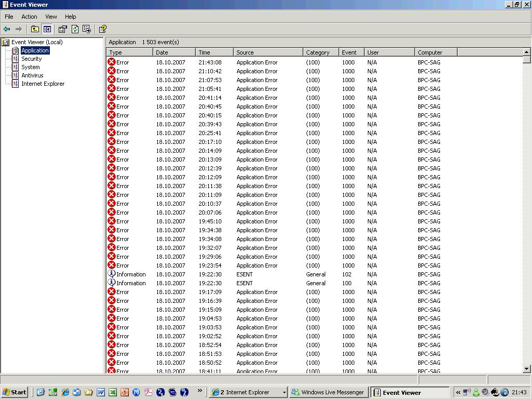The height and width of the screenshot is (399, 532).
Task: Go back with the blue Back arrow
Action: pyautogui.click(x=7, y=29)
